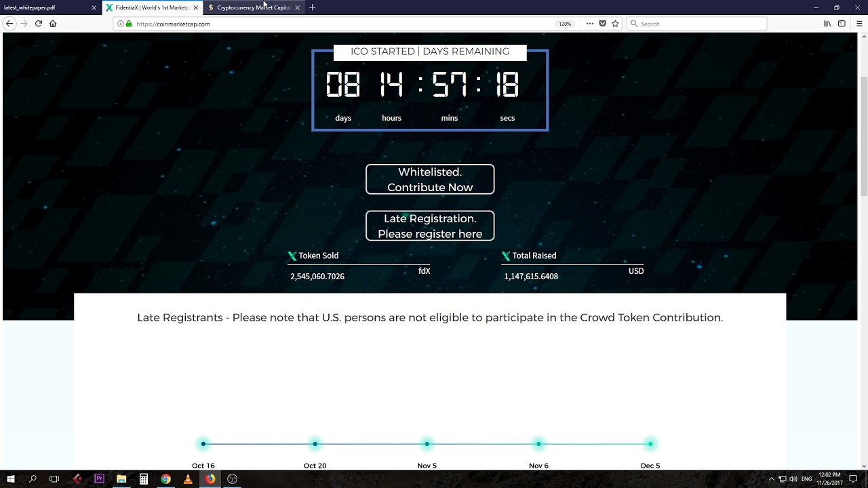Click Late Registration register here button
This screenshot has height=488, width=868.
coord(430,226)
